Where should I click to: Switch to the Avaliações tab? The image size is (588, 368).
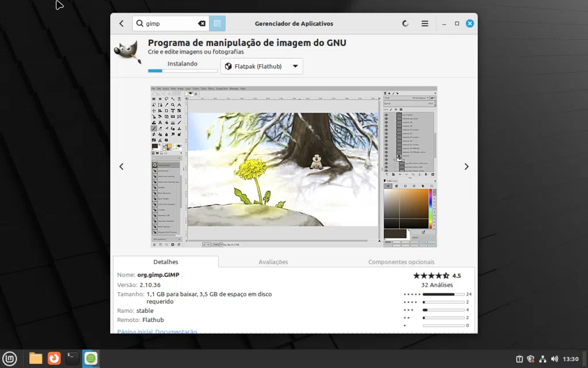pyautogui.click(x=273, y=262)
